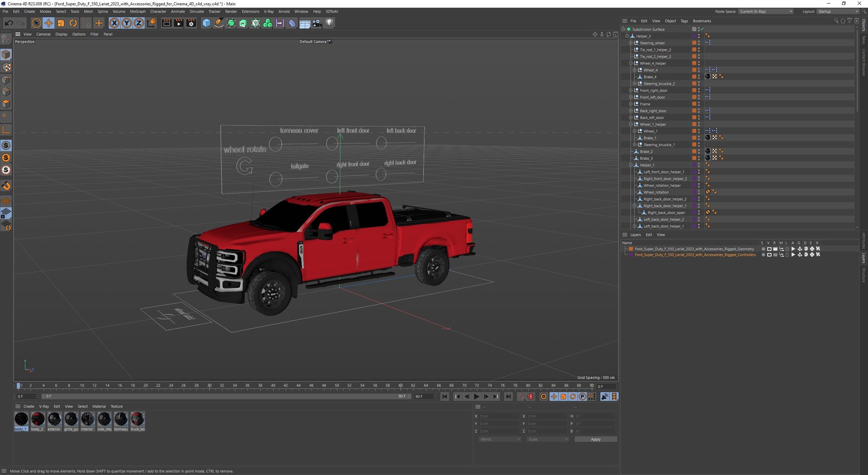868x475 pixels.
Task: Expand Front_right_door object node
Action: (x=631, y=90)
